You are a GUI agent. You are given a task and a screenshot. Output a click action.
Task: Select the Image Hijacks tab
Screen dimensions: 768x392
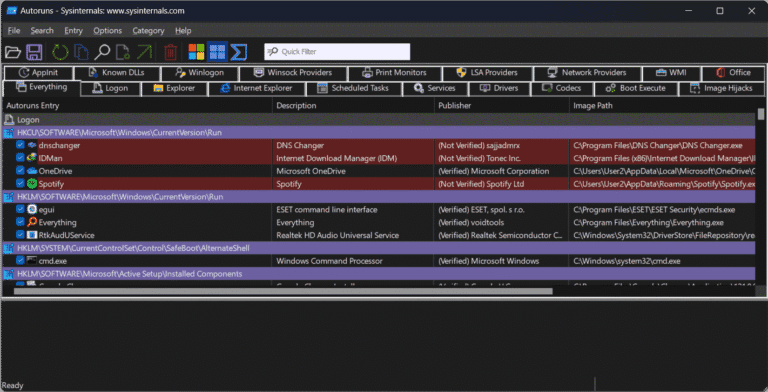(x=721, y=88)
